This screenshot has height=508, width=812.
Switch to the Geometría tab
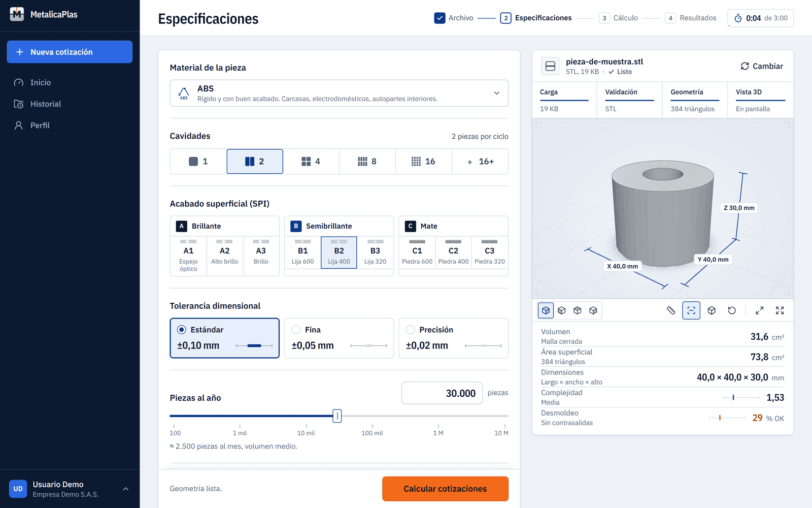(695, 100)
